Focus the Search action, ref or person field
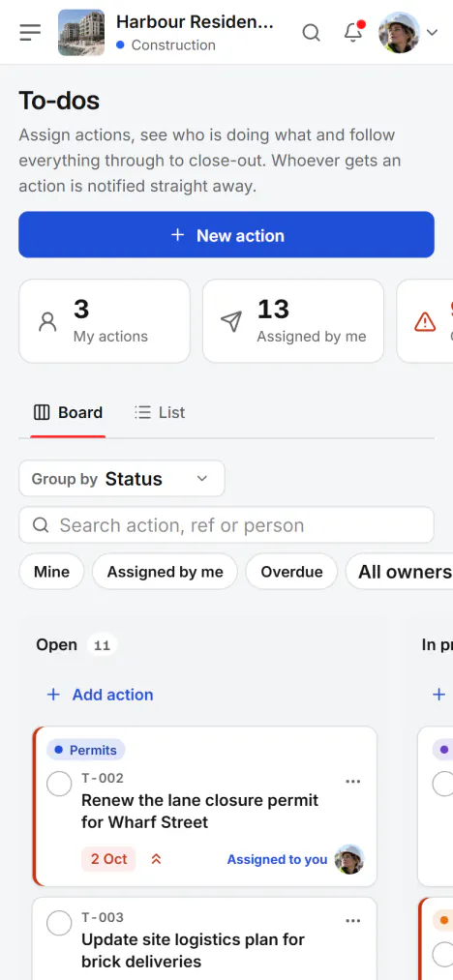This screenshot has width=453, height=980. pyautogui.click(x=226, y=525)
